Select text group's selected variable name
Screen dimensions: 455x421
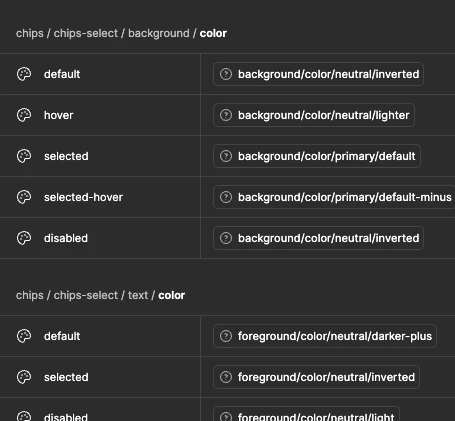pyautogui.click(x=66, y=377)
